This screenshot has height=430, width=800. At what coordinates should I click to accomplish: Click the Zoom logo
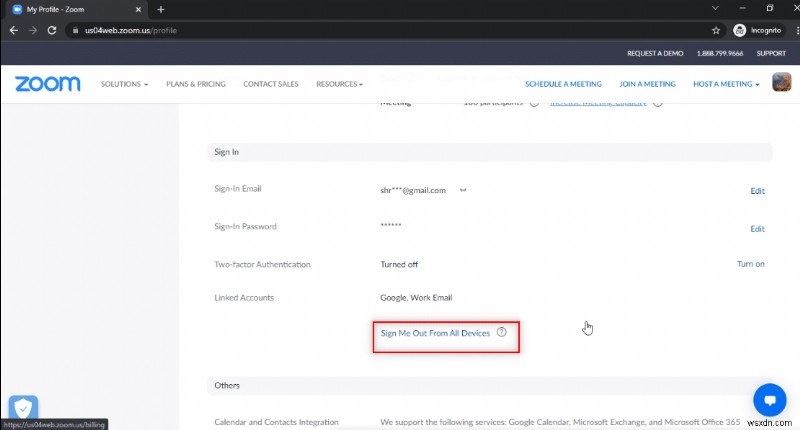(x=47, y=84)
